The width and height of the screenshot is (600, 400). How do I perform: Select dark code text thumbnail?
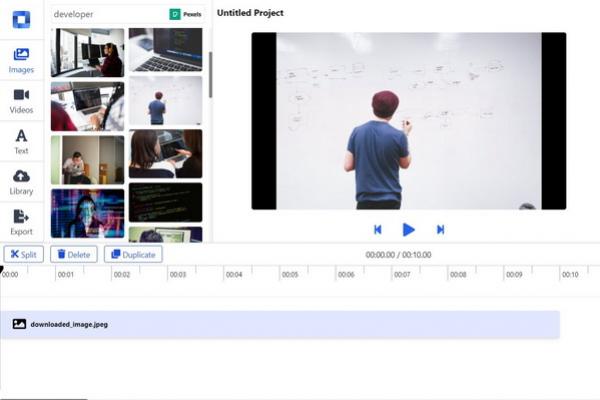(165, 202)
